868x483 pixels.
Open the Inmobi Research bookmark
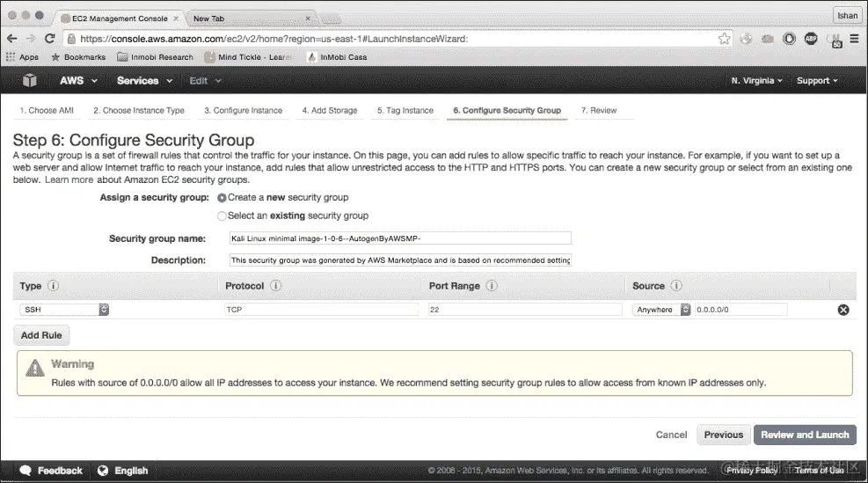[156, 57]
